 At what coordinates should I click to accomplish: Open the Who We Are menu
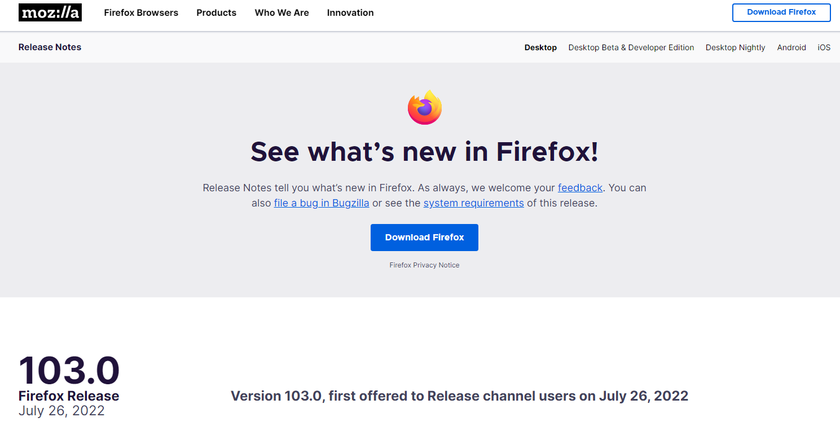[282, 13]
